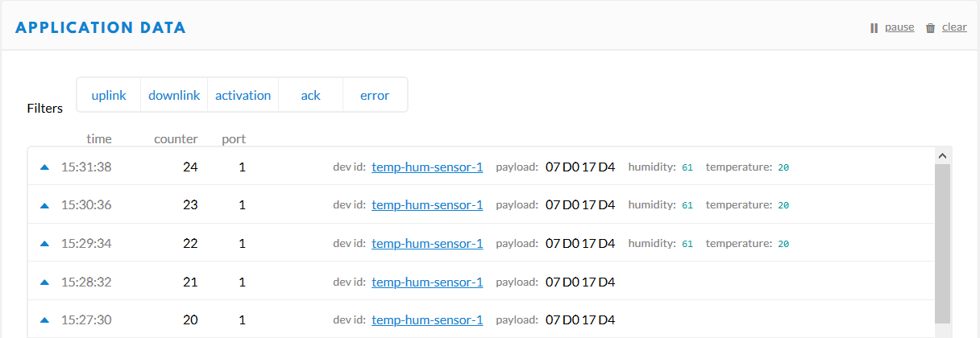Expand the 15:29:34 message row arrow
The image size is (980, 338).
44,244
